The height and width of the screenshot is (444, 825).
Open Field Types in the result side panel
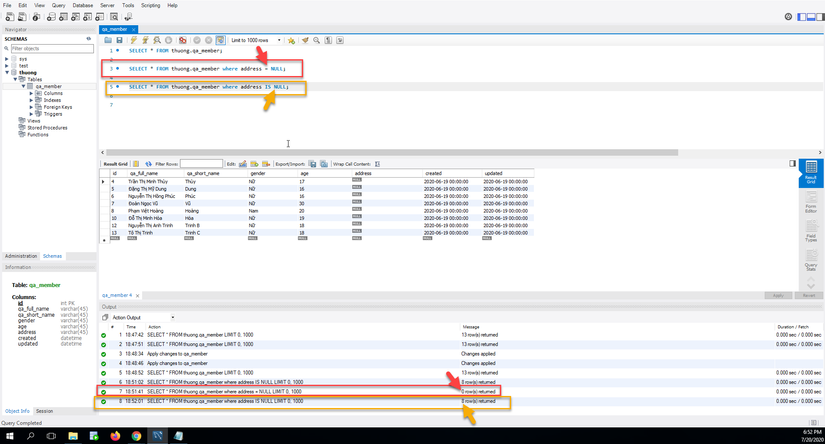[811, 236]
